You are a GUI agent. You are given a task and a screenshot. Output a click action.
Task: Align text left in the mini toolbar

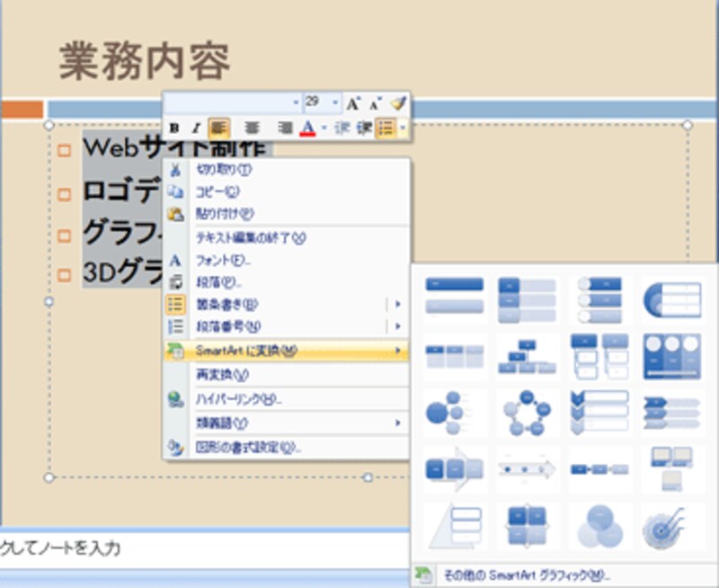[219, 128]
